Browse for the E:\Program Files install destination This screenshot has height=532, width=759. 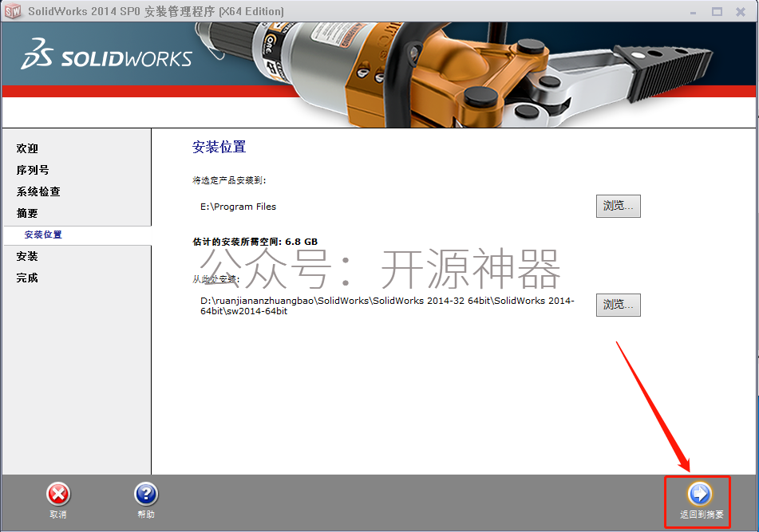tap(618, 206)
